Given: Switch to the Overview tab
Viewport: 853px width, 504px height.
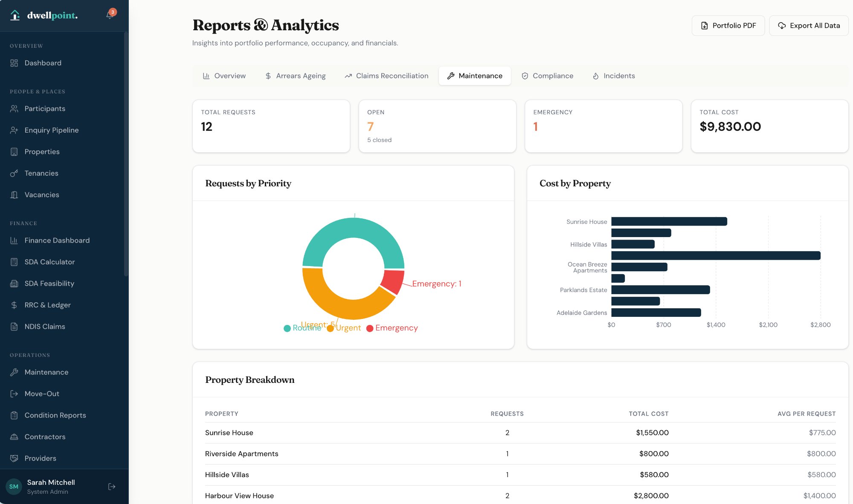Looking at the screenshot, I should pos(224,76).
